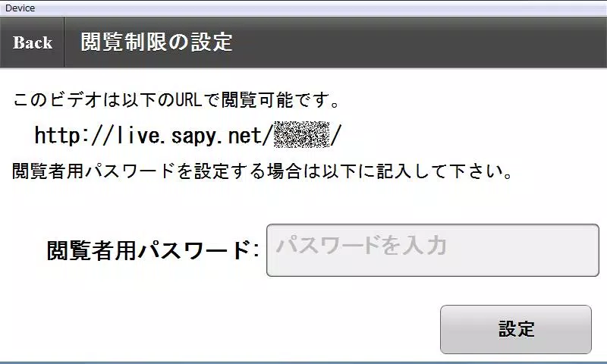The image size is (607, 364).
Task: Click the password instruction sentence ending in 下さい
Action: click(x=263, y=171)
